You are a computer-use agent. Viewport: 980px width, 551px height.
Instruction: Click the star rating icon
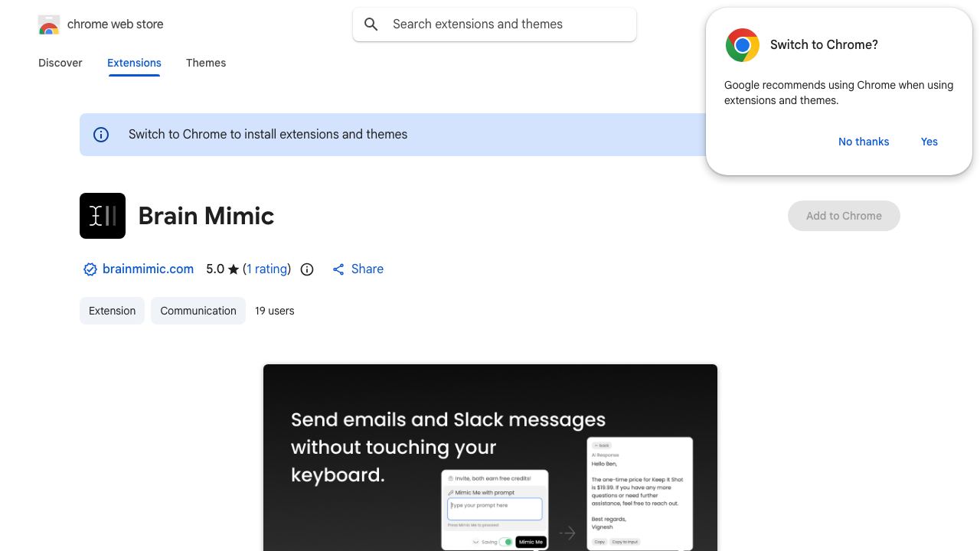[234, 269]
